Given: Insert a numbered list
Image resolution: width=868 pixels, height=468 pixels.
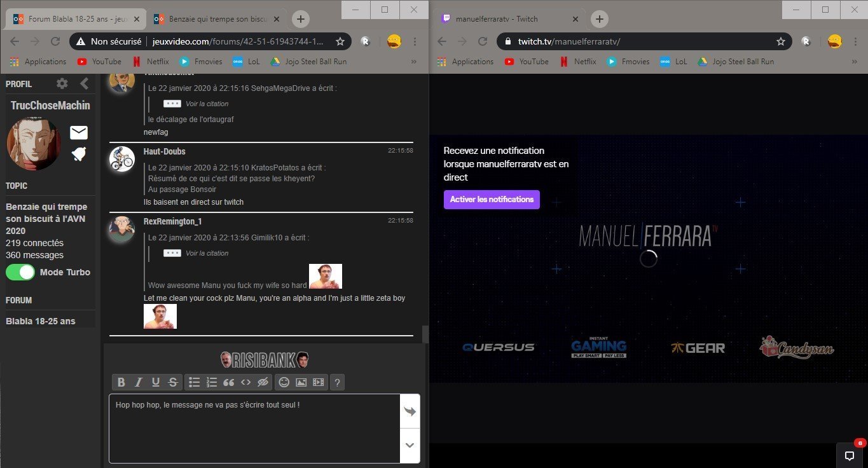Looking at the screenshot, I should (212, 382).
